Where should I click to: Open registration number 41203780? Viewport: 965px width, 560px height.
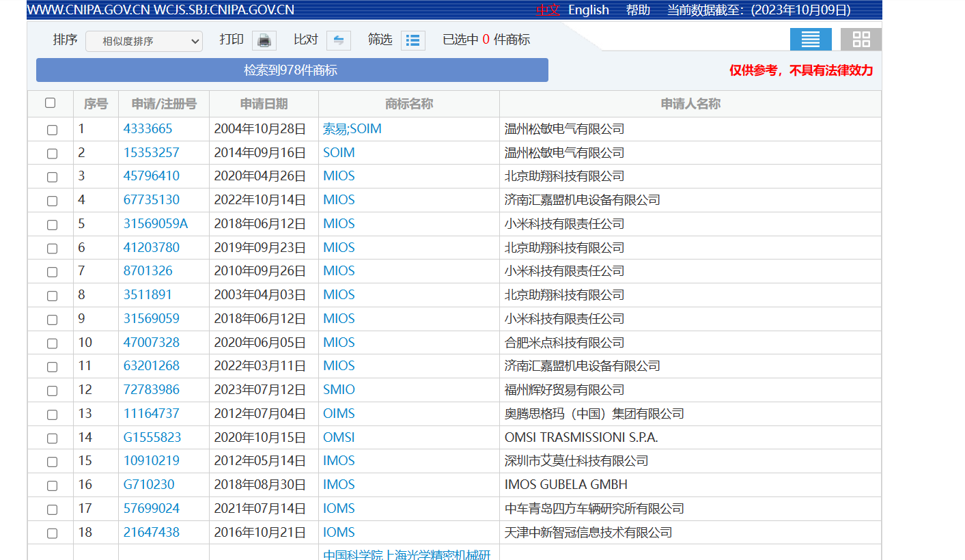(x=152, y=247)
